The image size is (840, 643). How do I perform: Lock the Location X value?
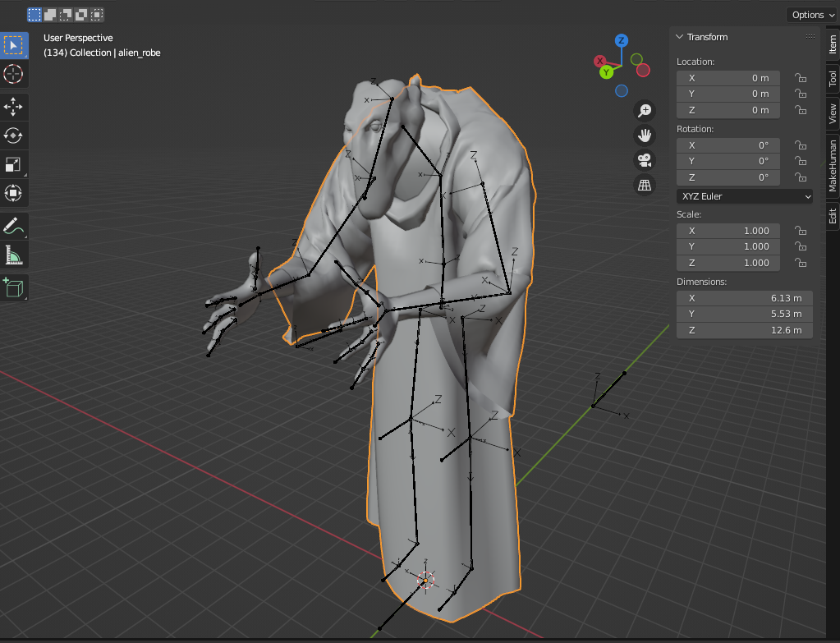point(801,77)
